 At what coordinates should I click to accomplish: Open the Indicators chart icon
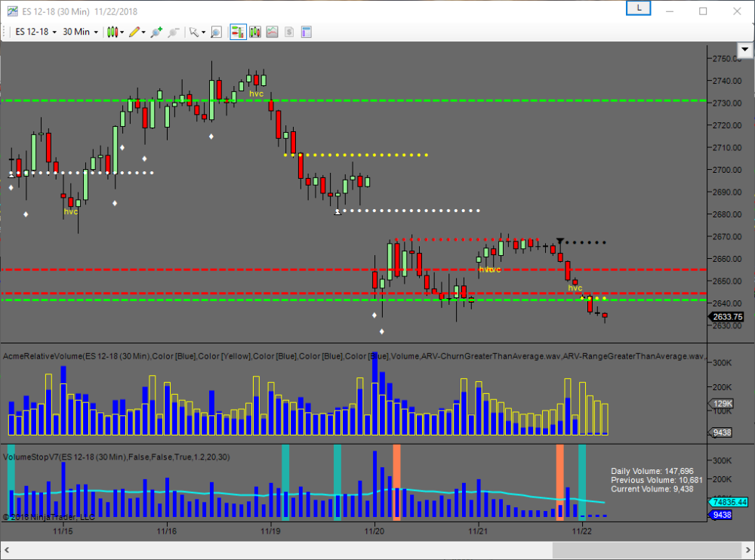pyautogui.click(x=272, y=32)
